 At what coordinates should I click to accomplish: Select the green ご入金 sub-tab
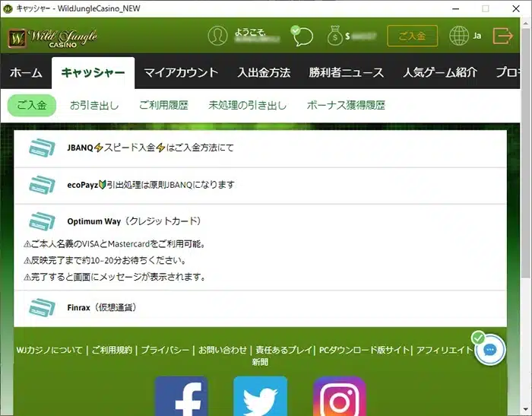(x=32, y=105)
